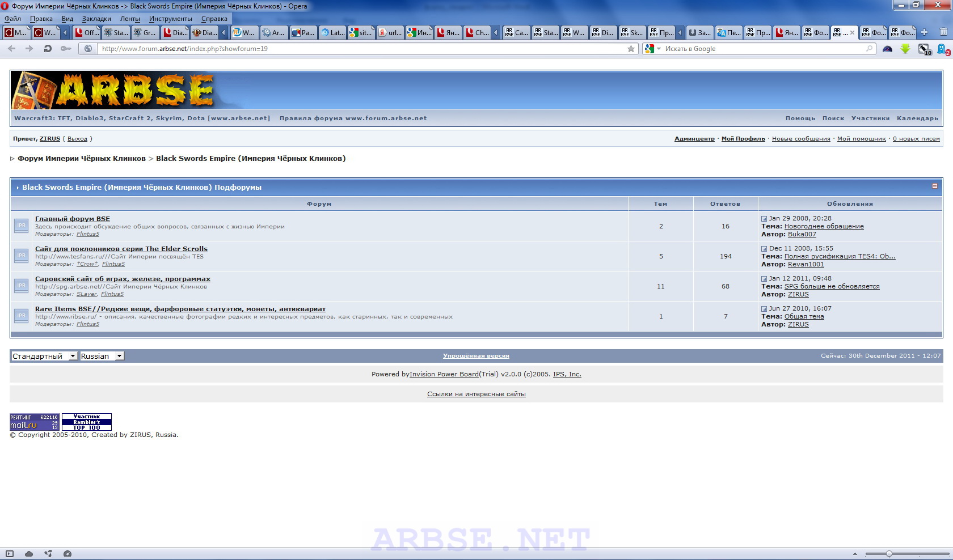Open the speedometer extension icon
The width and height of the screenshot is (953, 560).
[x=888, y=49]
